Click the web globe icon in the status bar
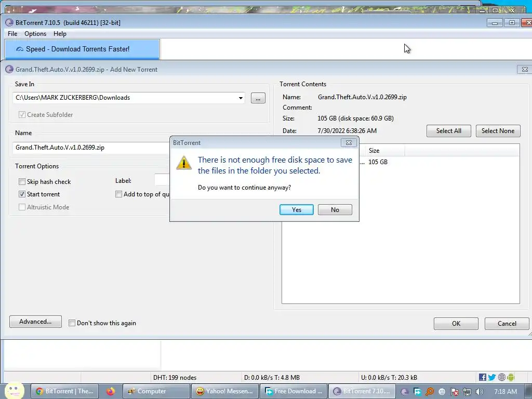 click(x=501, y=377)
